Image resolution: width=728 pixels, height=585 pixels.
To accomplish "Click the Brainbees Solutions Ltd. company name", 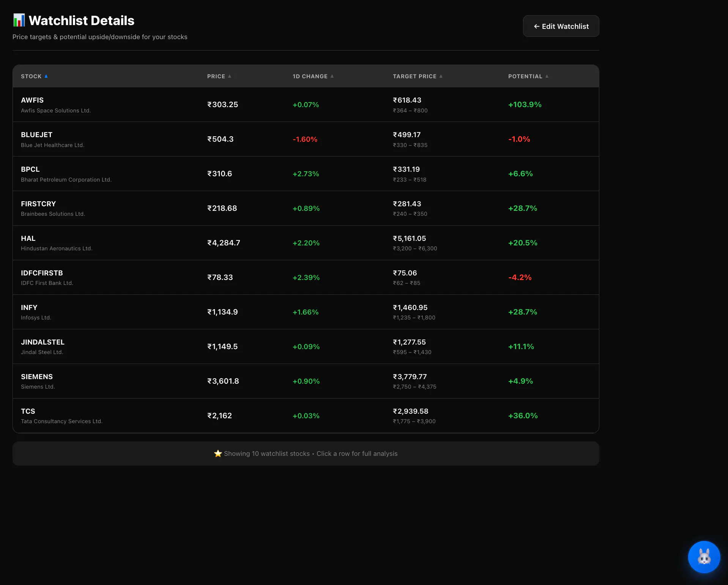I will coord(53,214).
